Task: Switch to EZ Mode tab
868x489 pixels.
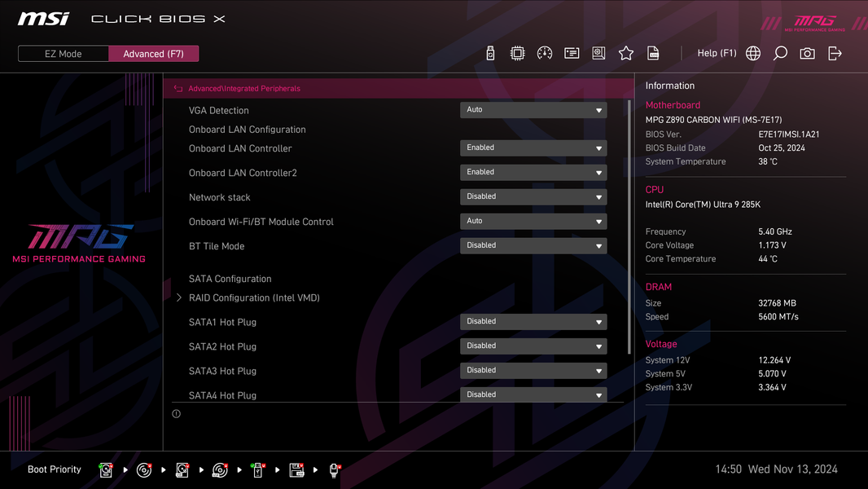Action: 64,54
